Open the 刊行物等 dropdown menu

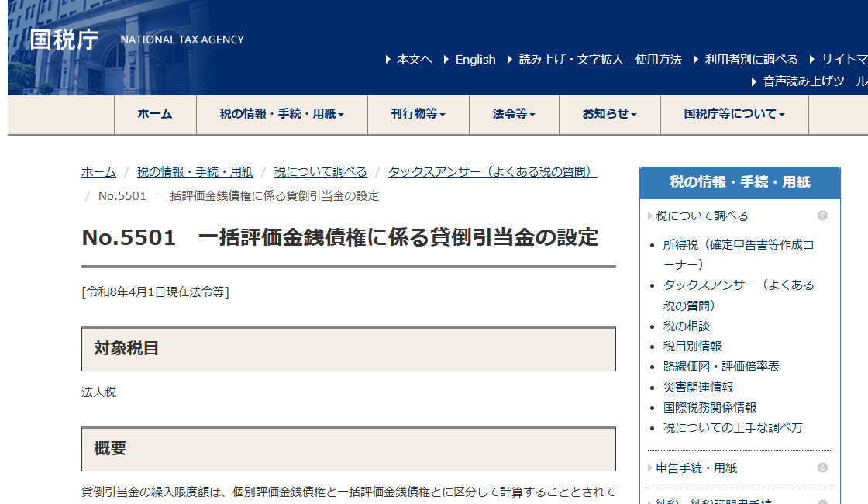418,114
